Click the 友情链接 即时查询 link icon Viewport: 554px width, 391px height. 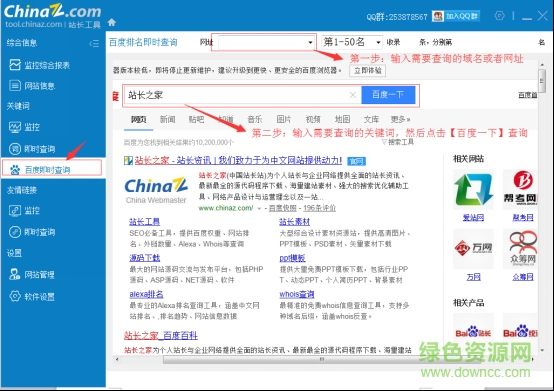point(15,232)
